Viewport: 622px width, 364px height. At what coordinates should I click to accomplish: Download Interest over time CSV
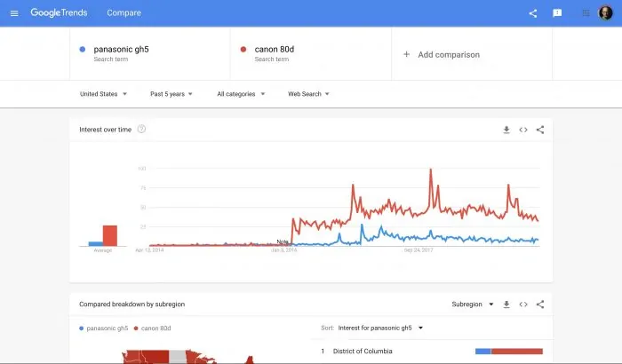(506, 130)
